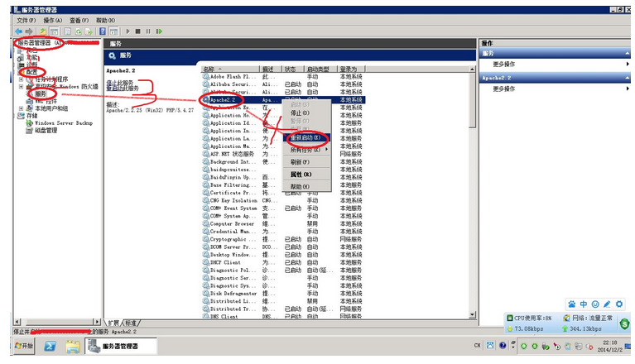Open the IME bar settings gear icon

click(619, 304)
